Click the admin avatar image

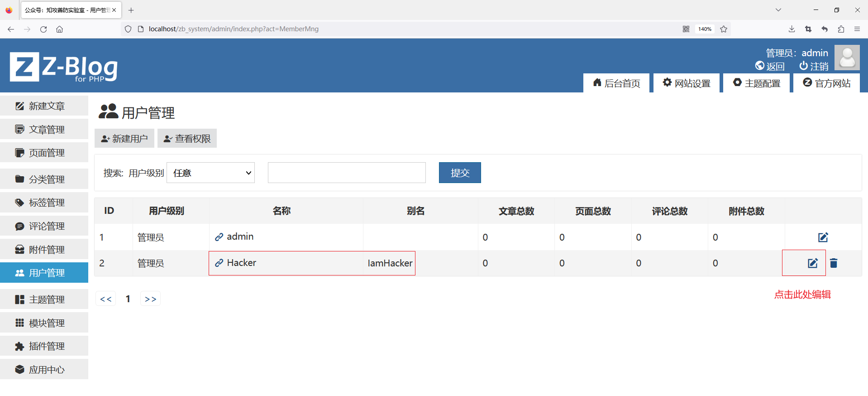(847, 58)
